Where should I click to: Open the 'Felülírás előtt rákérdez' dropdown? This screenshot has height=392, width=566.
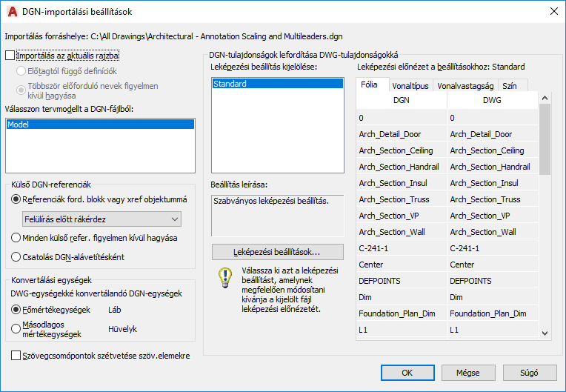click(101, 219)
